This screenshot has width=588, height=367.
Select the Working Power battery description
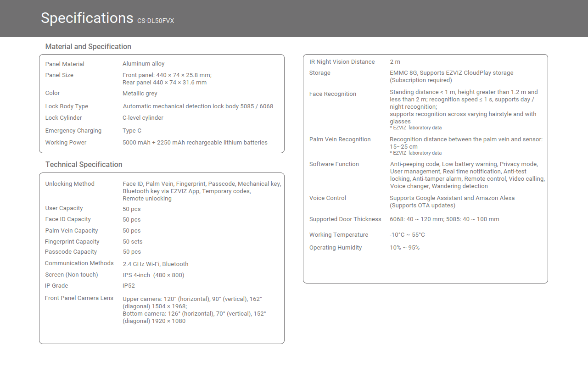[195, 142]
